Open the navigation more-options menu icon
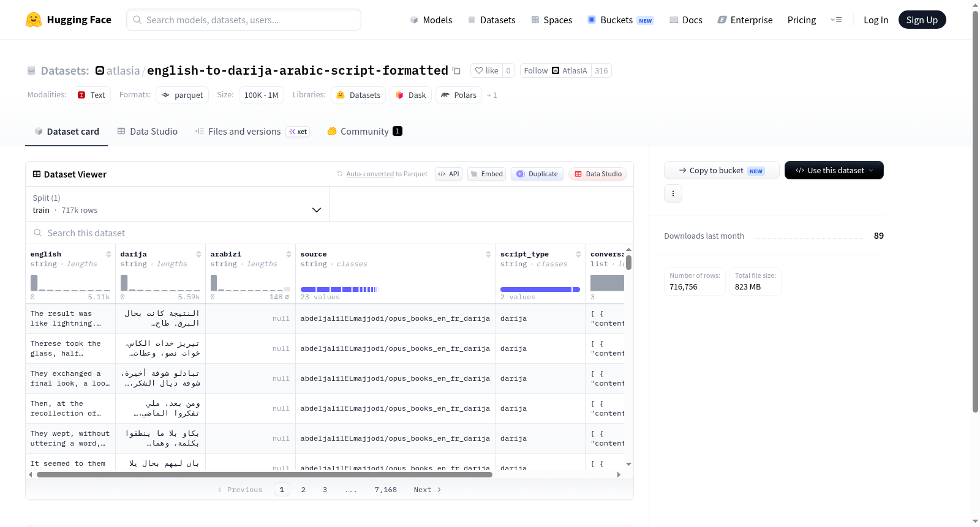The height and width of the screenshot is (527, 980). tap(836, 20)
